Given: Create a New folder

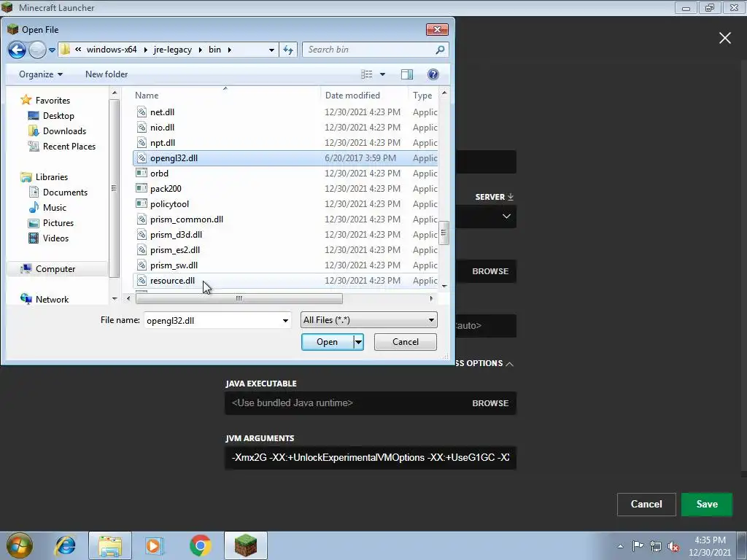Looking at the screenshot, I should click(107, 74).
